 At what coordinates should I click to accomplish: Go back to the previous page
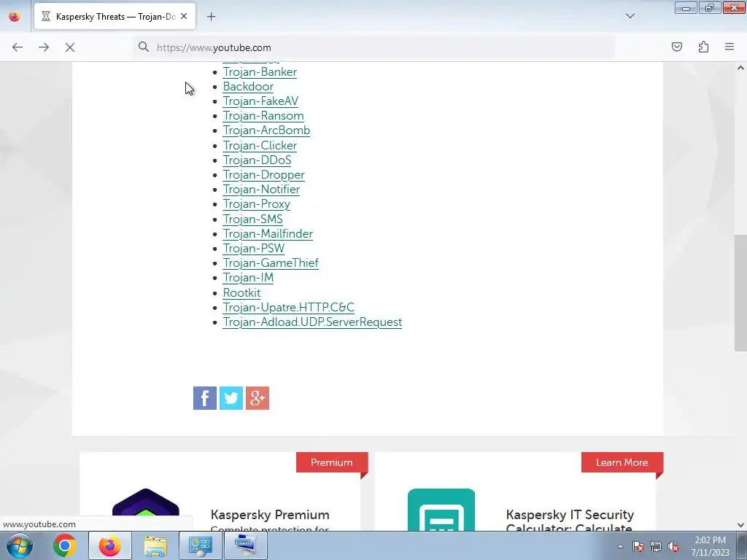[18, 47]
